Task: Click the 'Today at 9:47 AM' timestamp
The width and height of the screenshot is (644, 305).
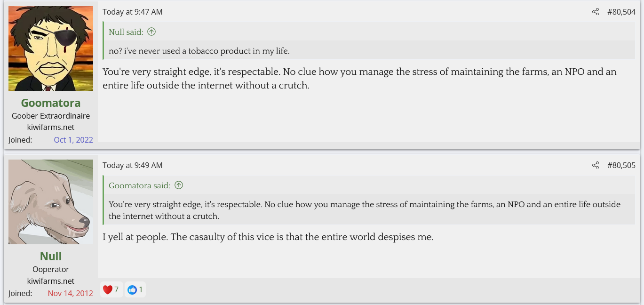Action: coord(133,12)
